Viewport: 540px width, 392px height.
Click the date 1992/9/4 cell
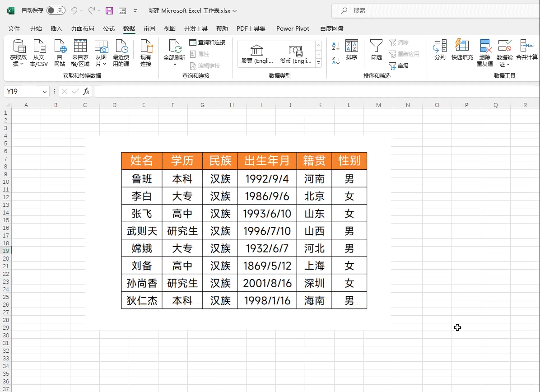(x=267, y=178)
